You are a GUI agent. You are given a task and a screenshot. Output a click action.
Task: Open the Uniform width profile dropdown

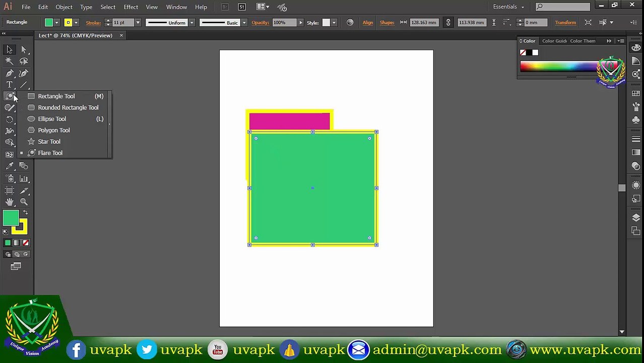tap(191, 23)
